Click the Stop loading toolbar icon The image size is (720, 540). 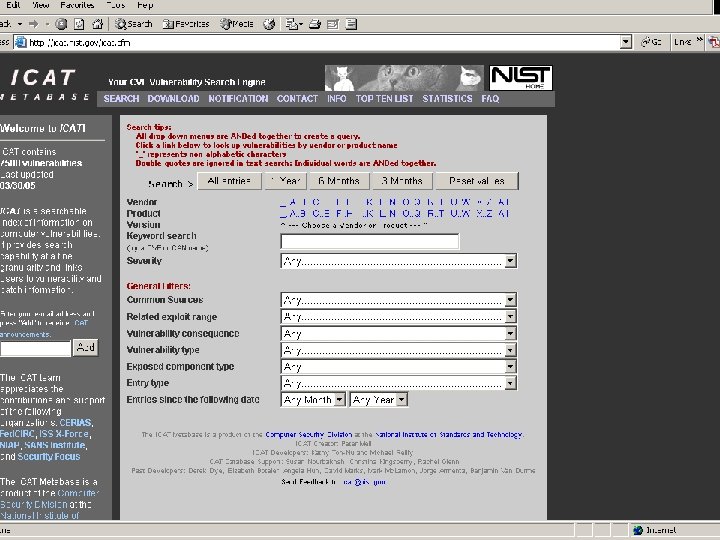pos(61,24)
